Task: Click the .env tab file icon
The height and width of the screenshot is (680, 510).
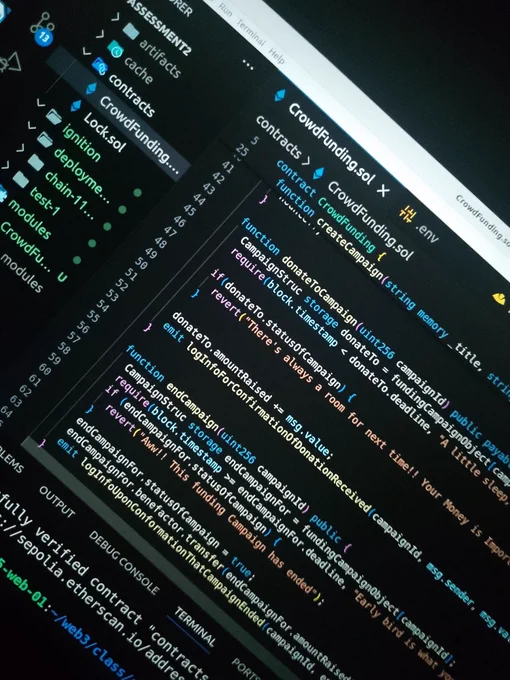Action: 409,214
